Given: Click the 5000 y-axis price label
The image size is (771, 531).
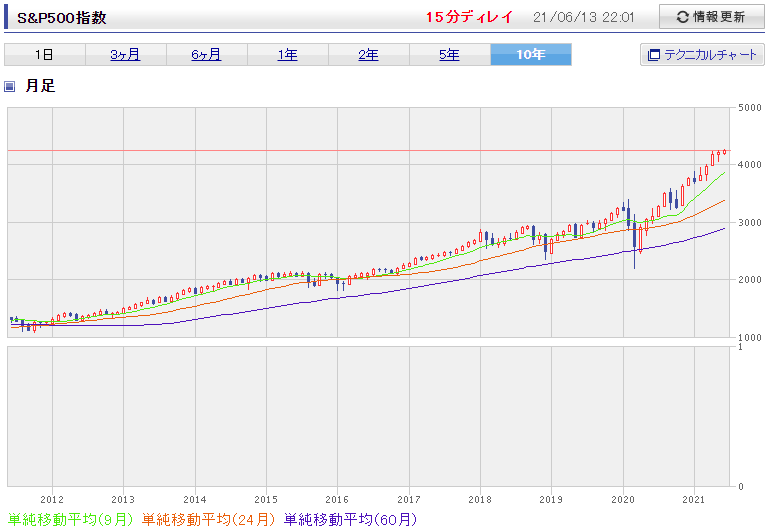Looking at the screenshot, I should [x=750, y=108].
